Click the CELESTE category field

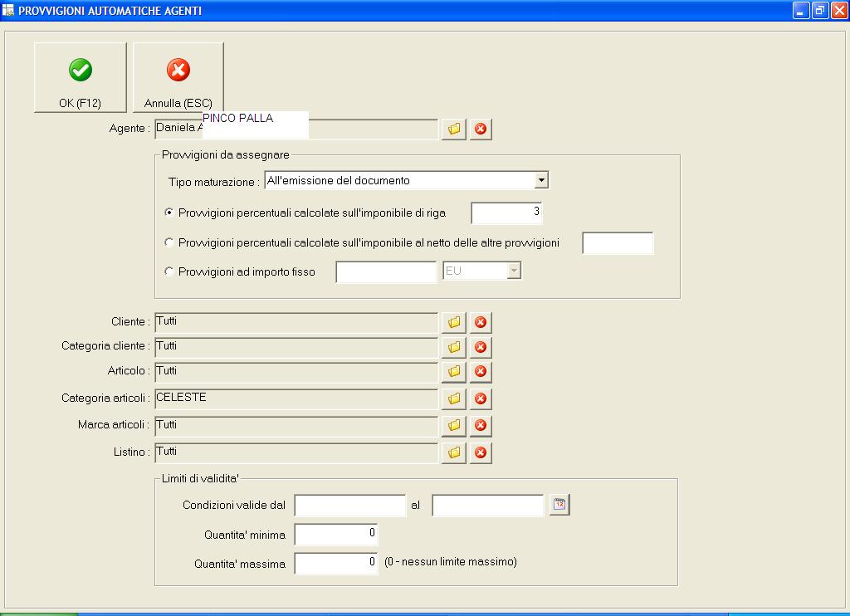pyautogui.click(x=296, y=398)
